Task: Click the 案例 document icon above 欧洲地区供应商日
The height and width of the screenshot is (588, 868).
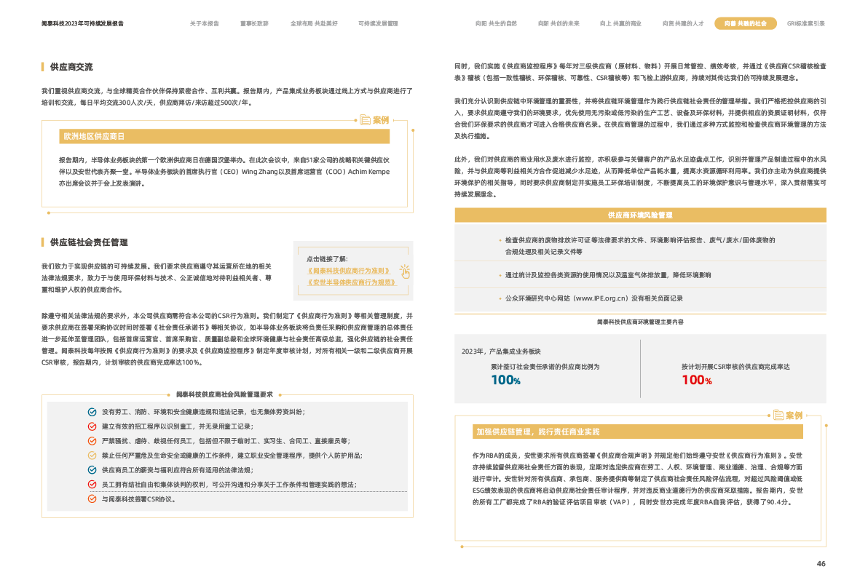Action: point(366,120)
